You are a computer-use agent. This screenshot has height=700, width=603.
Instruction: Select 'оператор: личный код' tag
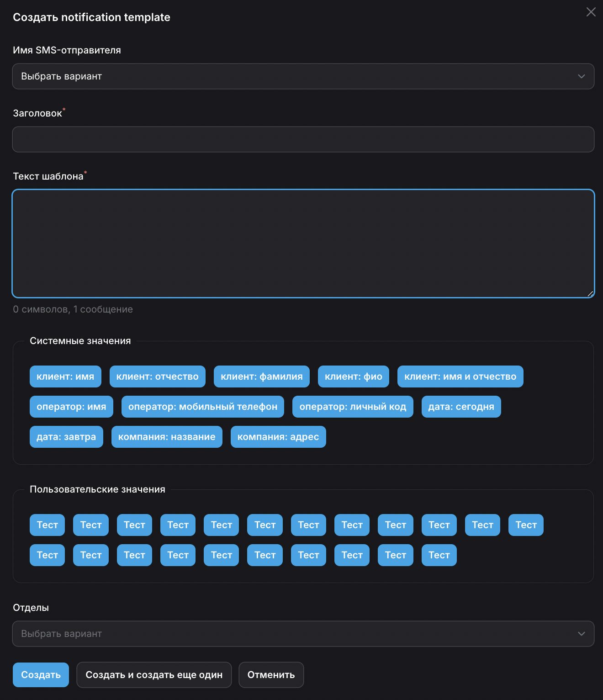[x=353, y=407]
